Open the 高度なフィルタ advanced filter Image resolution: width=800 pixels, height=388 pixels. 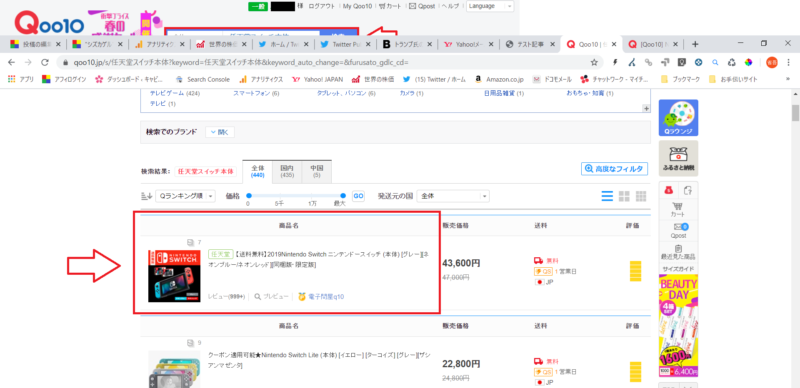click(x=614, y=169)
